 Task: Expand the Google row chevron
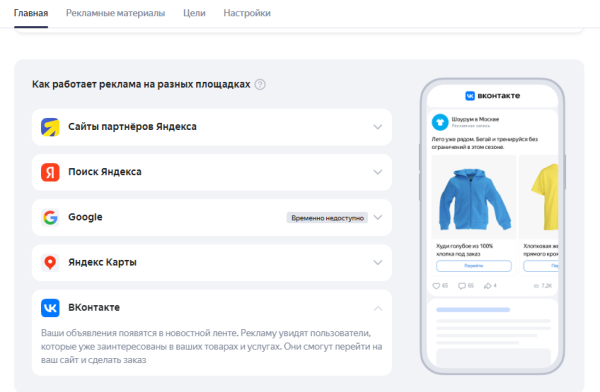[x=378, y=217]
